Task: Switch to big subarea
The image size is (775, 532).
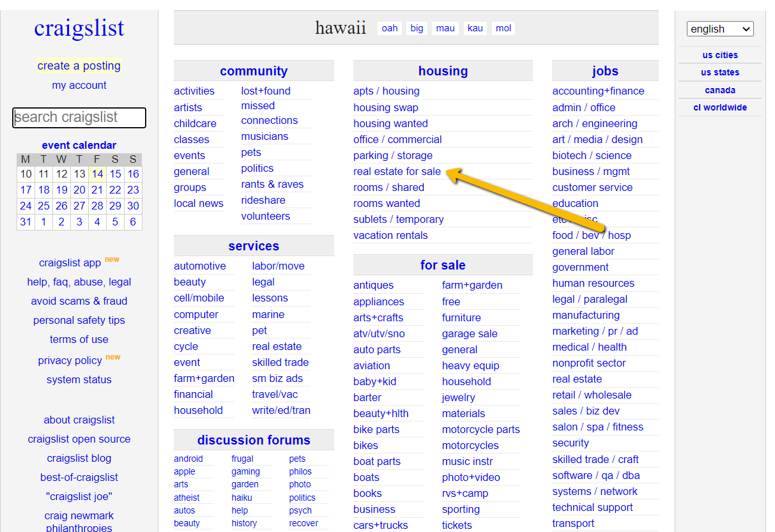Action: tap(417, 28)
